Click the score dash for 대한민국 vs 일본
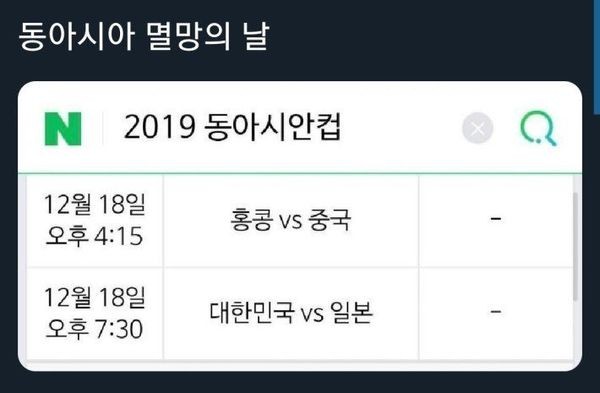Screen dimensions: 600x393 pyautogui.click(x=496, y=311)
